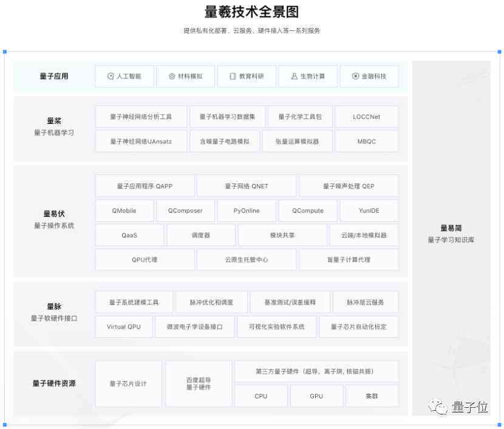Open the 量子芯片自动化标定 box
The image size is (504, 429).
click(359, 327)
